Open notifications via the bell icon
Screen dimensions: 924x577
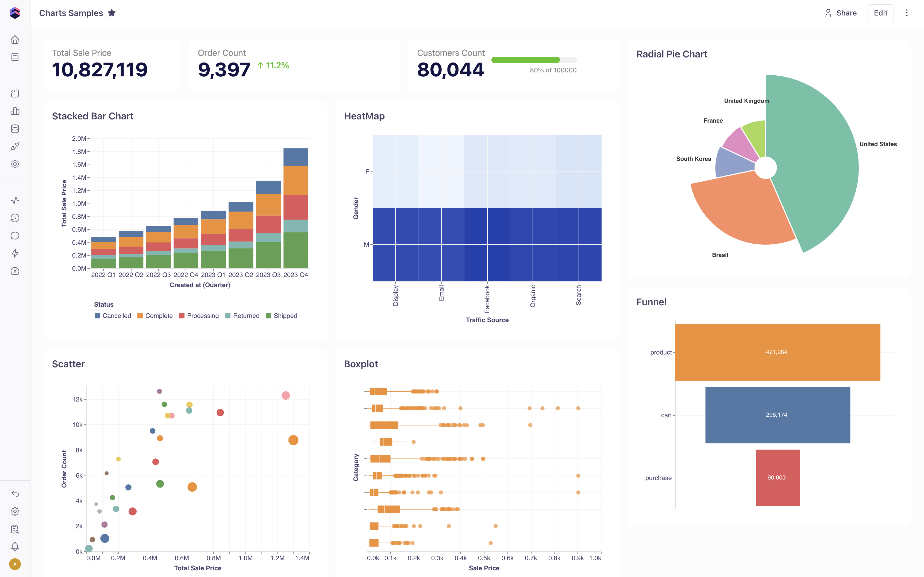(15, 547)
